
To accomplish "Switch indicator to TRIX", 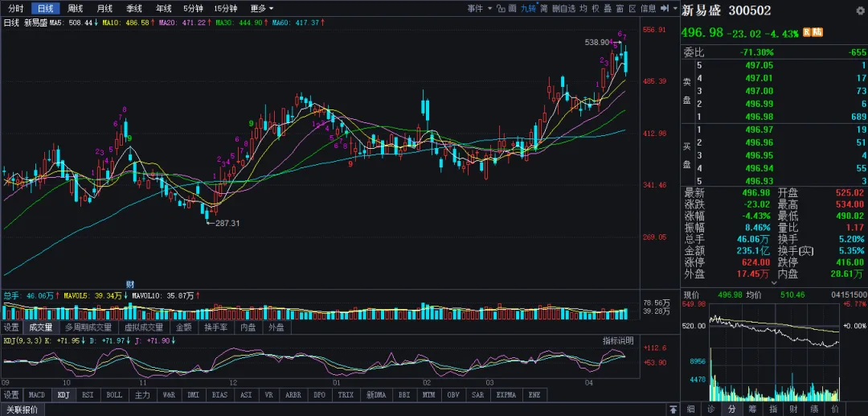I will coord(346,395).
